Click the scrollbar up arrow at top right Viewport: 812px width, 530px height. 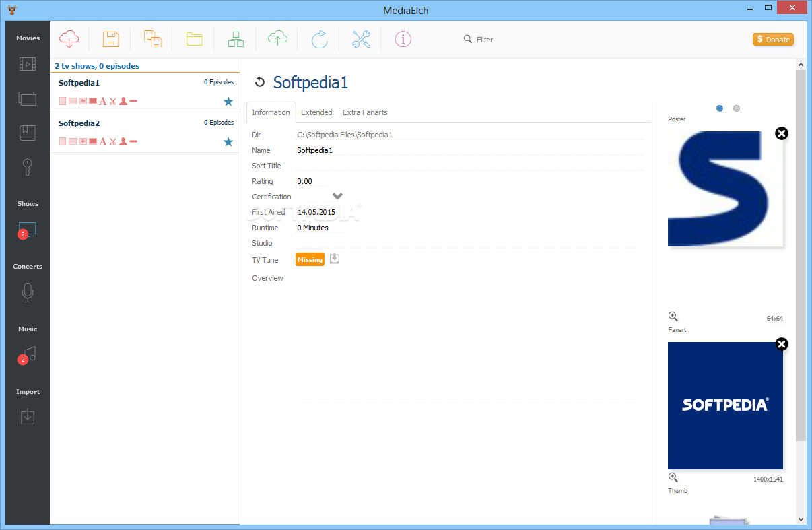801,64
